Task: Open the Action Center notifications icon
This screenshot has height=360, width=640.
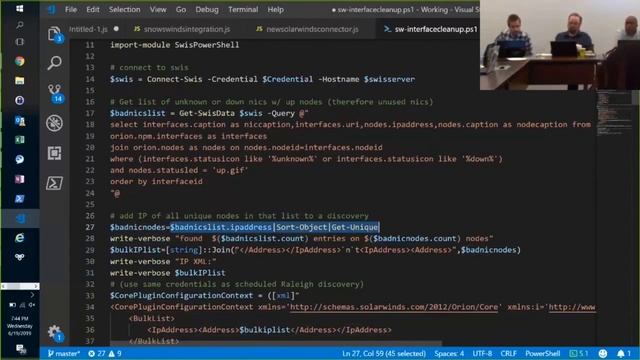Action: 20,349
